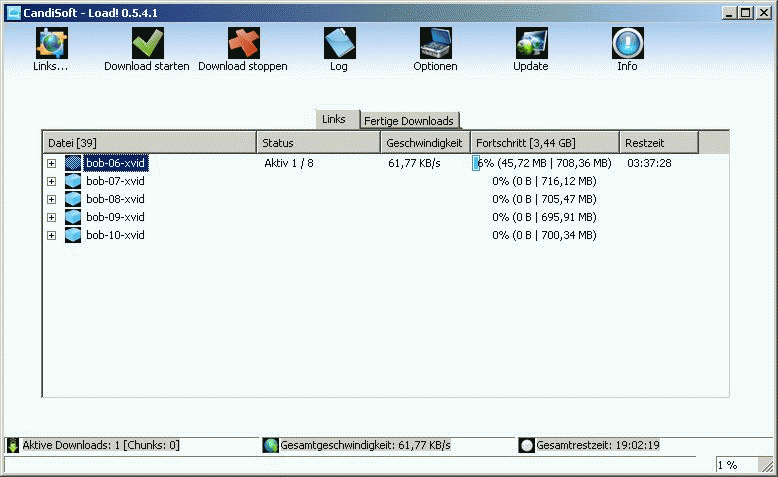Close the CandiSoft Load! window
Screen dimensions: 778x477
(764, 13)
